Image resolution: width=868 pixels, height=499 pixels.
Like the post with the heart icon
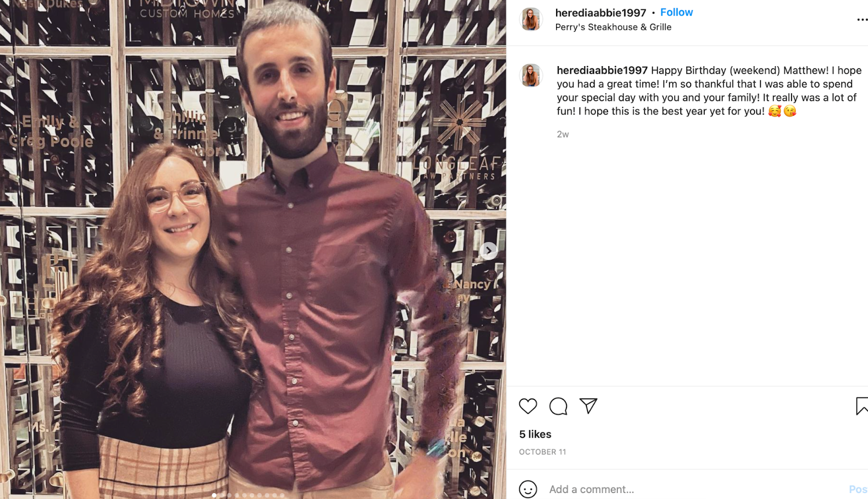point(527,406)
